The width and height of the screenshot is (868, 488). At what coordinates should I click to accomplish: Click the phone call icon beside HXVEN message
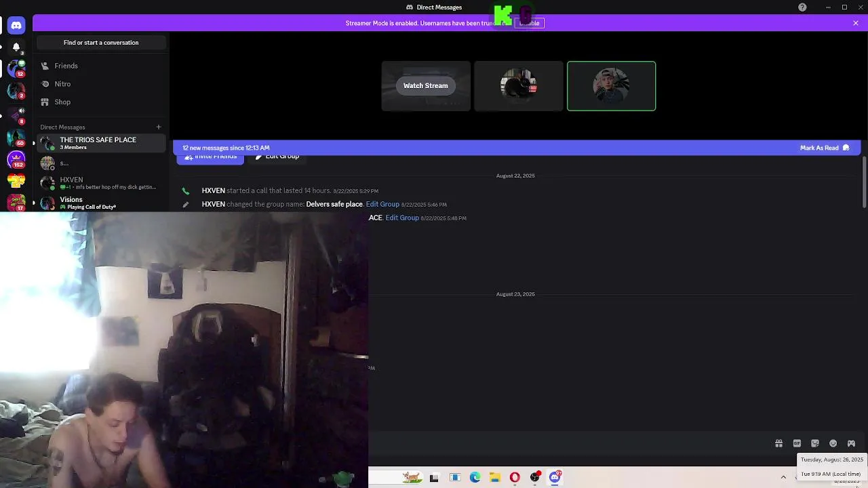(x=186, y=191)
